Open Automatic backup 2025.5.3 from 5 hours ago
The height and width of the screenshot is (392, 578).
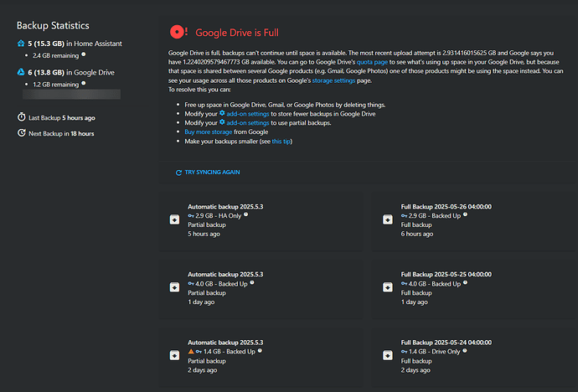coord(261,220)
